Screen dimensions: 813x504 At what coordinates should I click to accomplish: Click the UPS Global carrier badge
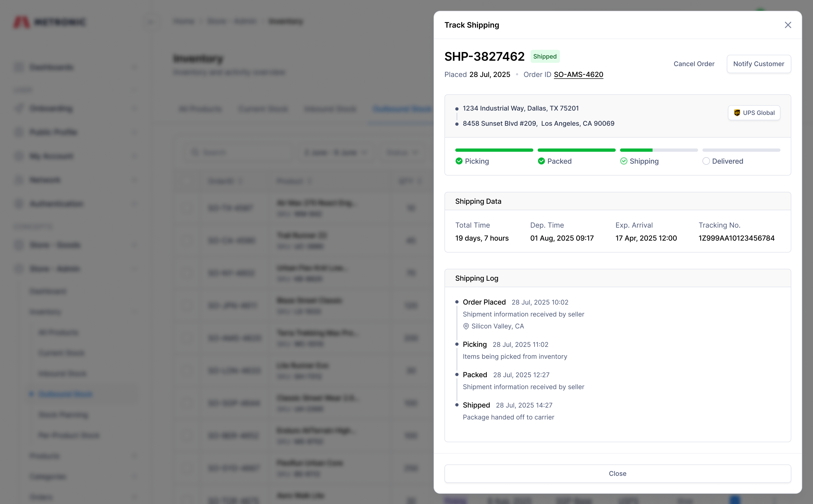pyautogui.click(x=754, y=113)
